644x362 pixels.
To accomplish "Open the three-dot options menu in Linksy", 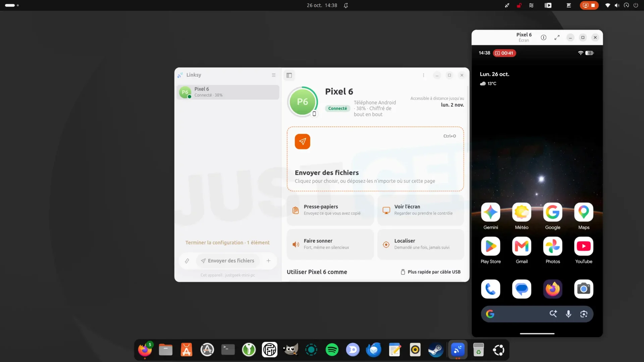I will 424,75.
